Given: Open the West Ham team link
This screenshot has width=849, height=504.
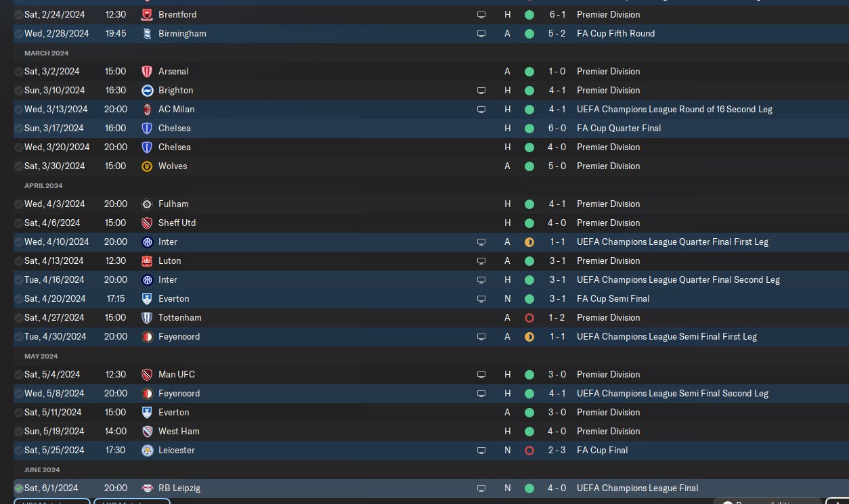Looking at the screenshot, I should [x=179, y=431].
